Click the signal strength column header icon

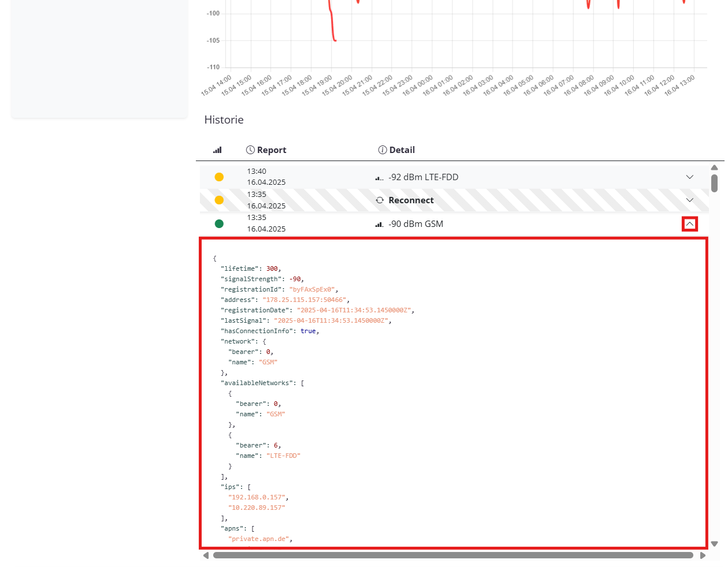[217, 150]
